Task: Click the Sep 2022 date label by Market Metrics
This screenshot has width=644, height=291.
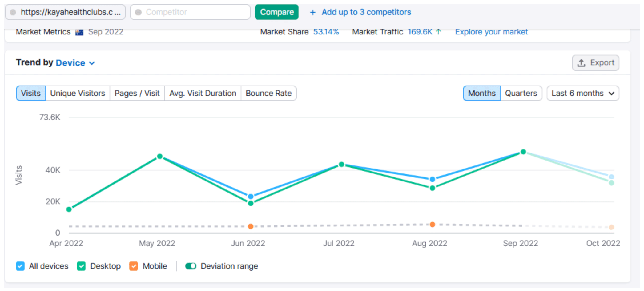Action: [x=106, y=32]
